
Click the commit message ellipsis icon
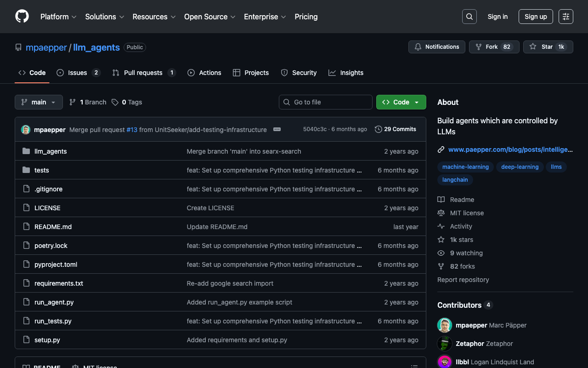point(277,129)
